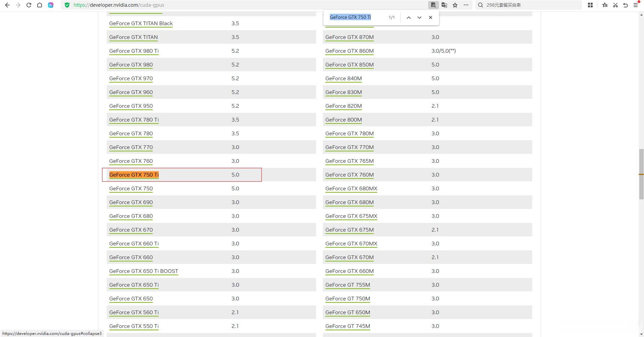Open the GeForce GT 650M link
This screenshot has width=644, height=337.
[x=348, y=312]
